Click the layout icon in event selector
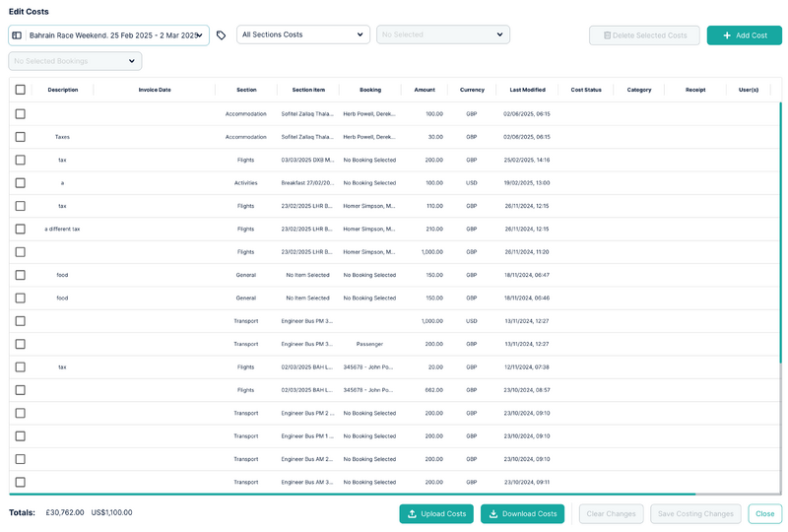Screen dimensions: 788x532 pos(17,35)
